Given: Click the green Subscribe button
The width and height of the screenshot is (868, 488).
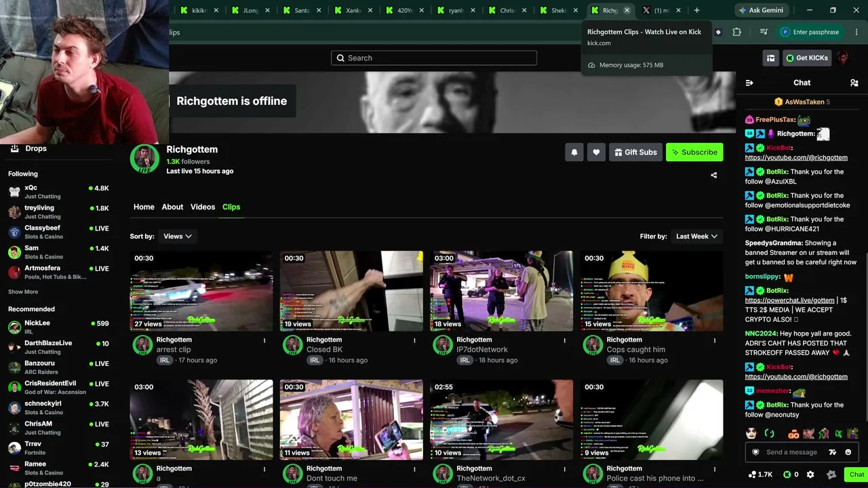Looking at the screenshot, I should [694, 152].
